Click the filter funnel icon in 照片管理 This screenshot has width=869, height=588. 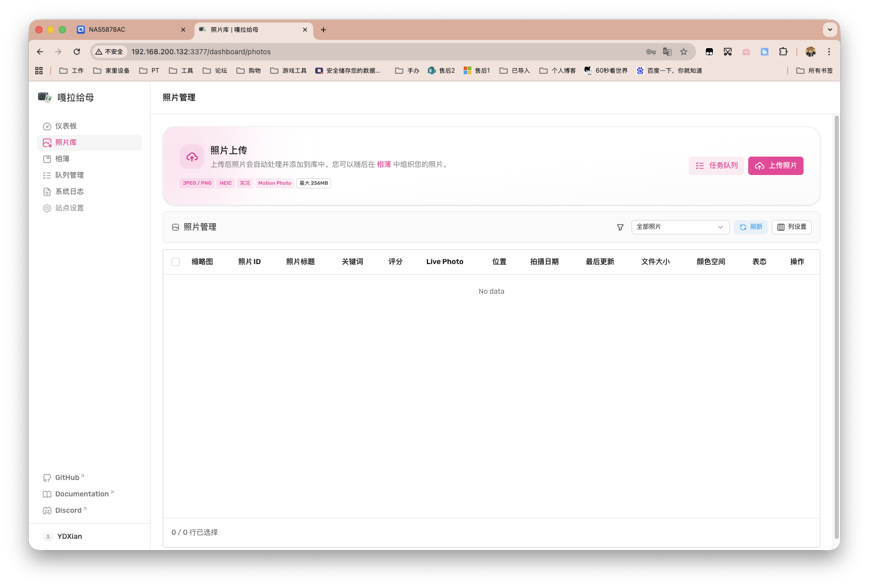pos(620,227)
